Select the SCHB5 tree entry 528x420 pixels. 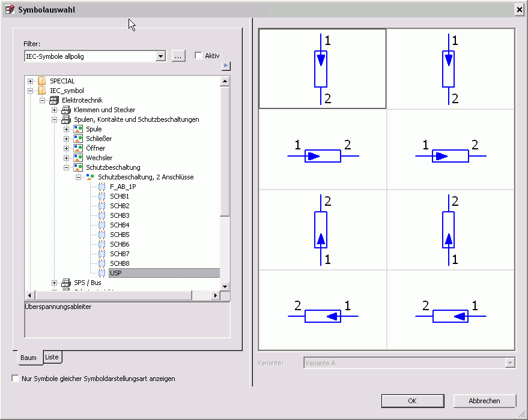point(120,235)
